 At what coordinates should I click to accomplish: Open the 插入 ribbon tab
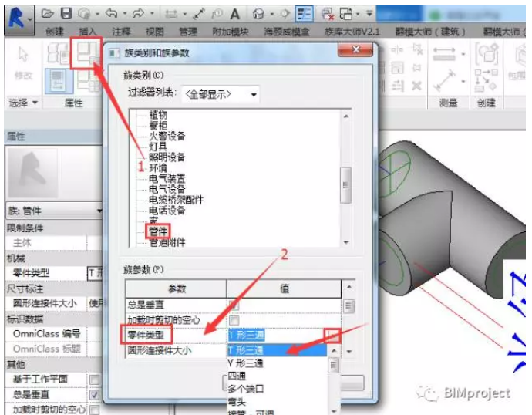point(88,32)
